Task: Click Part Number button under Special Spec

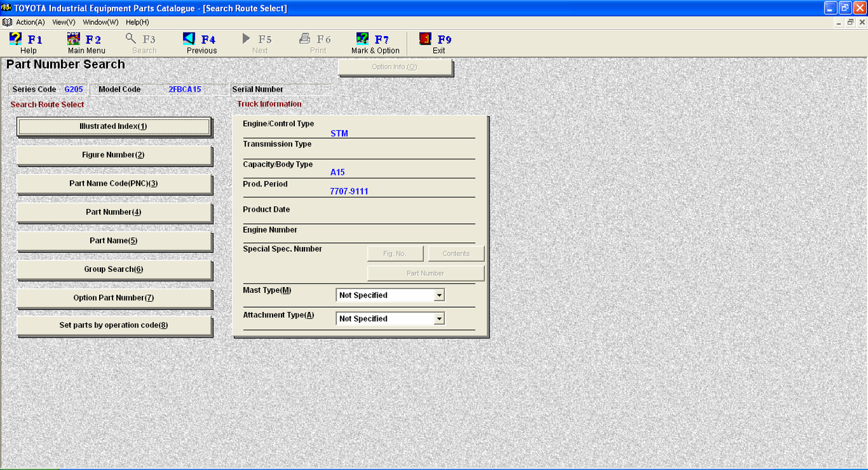Action: point(426,273)
